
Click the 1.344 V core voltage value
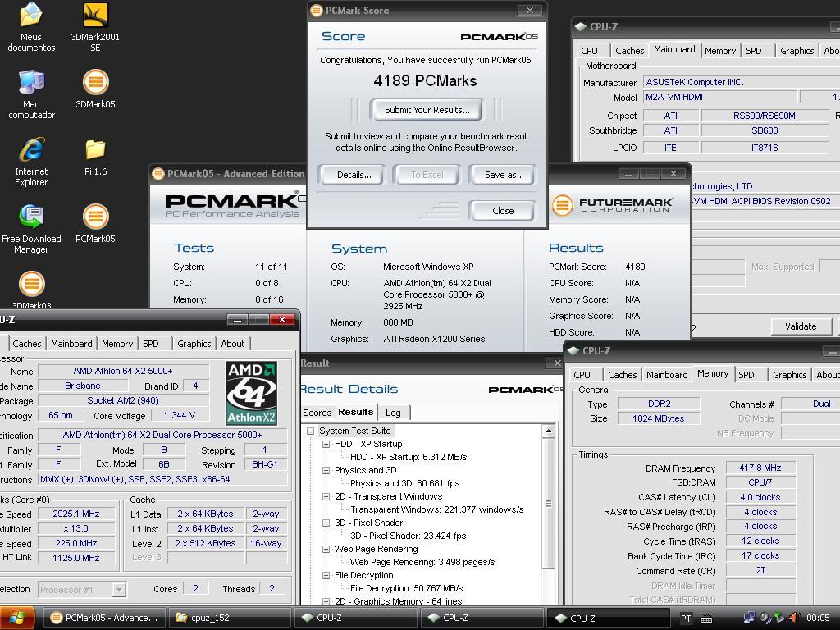tap(180, 415)
